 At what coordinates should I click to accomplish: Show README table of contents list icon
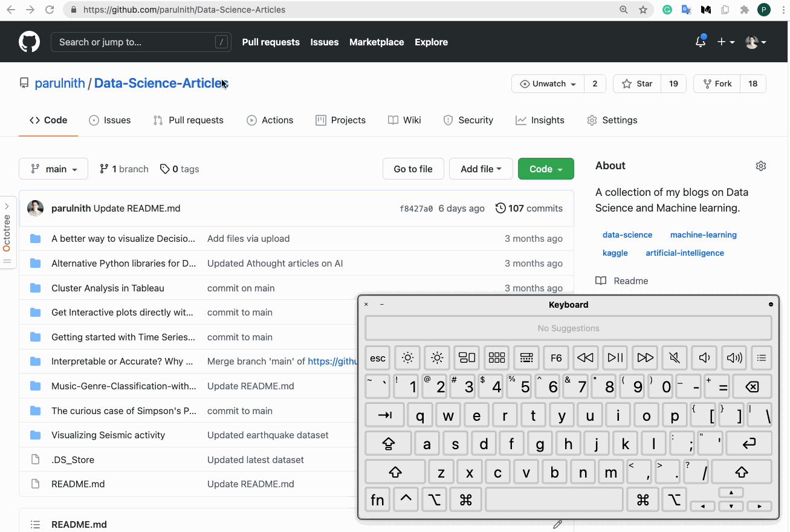pyautogui.click(x=36, y=524)
